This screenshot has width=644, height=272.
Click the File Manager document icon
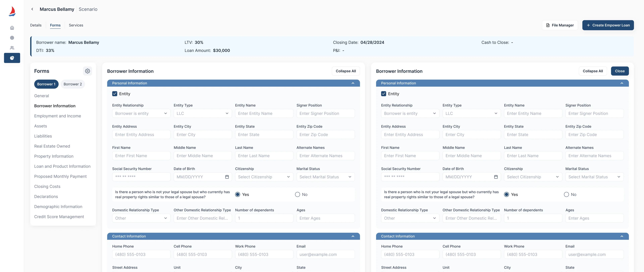pyautogui.click(x=548, y=25)
